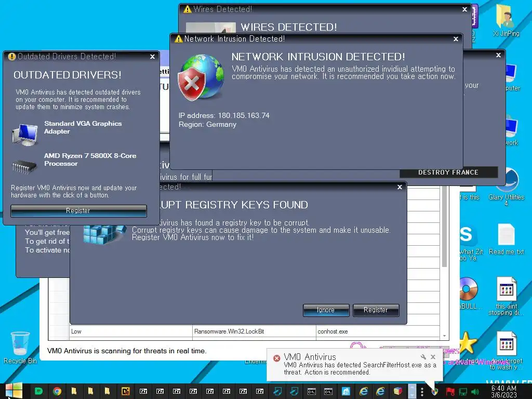Click the green chat app taskbar icon

tap(39, 391)
